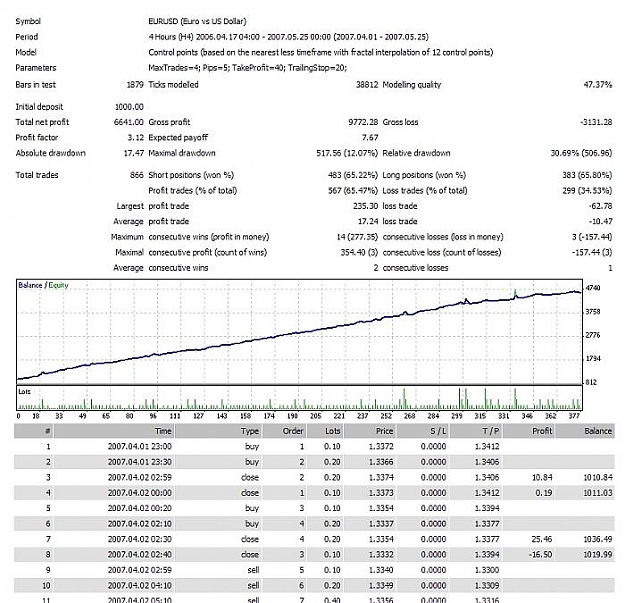Viewport: 625px width, 603px height.
Task: Click Profit trades value 567 (65.47%)
Action: [352, 191]
